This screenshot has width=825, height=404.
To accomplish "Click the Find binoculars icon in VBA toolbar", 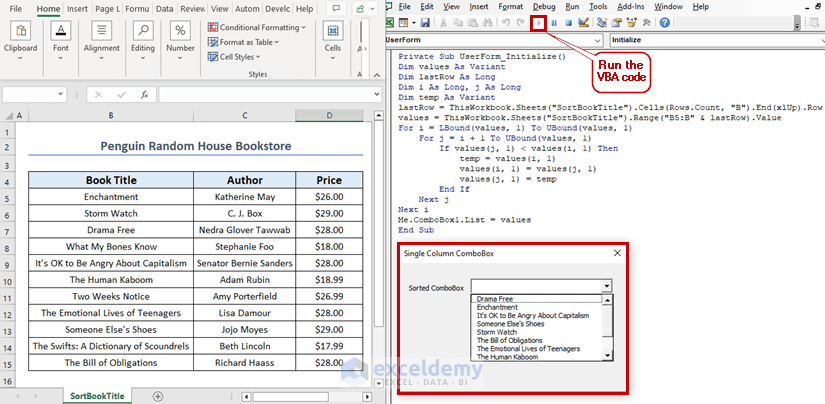I will pyautogui.click(x=487, y=23).
